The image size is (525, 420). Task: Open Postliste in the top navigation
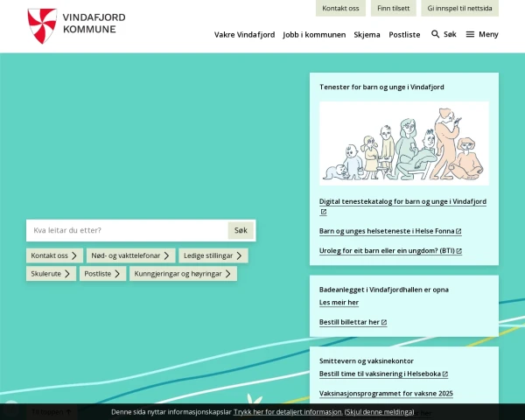click(404, 34)
